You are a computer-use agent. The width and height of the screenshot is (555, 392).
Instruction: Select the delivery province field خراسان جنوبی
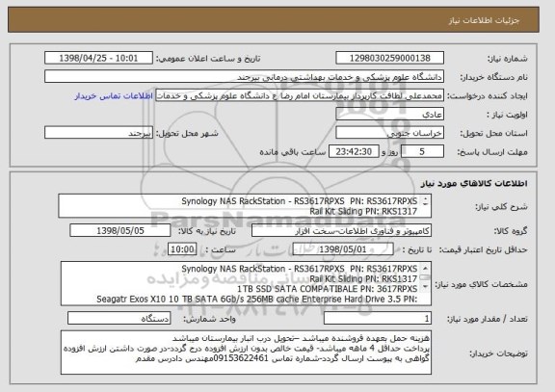389,133
